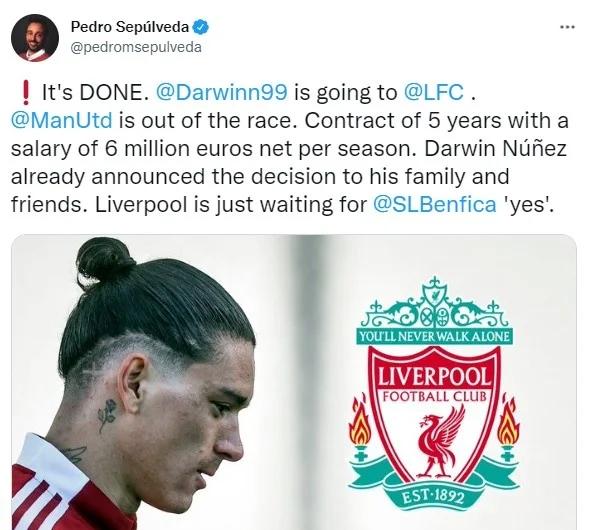Click the EST·1892 ribbon on the crest
The width and height of the screenshot is (589, 530).
[433, 497]
